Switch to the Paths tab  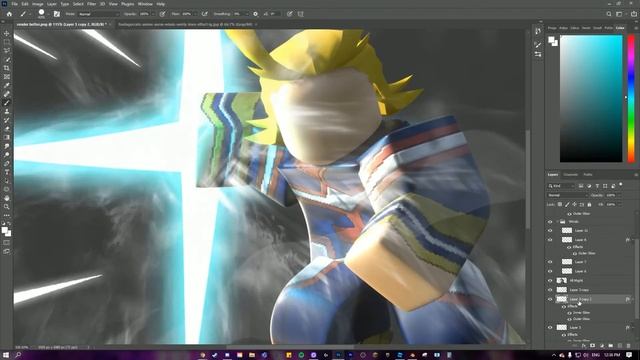[x=588, y=175]
